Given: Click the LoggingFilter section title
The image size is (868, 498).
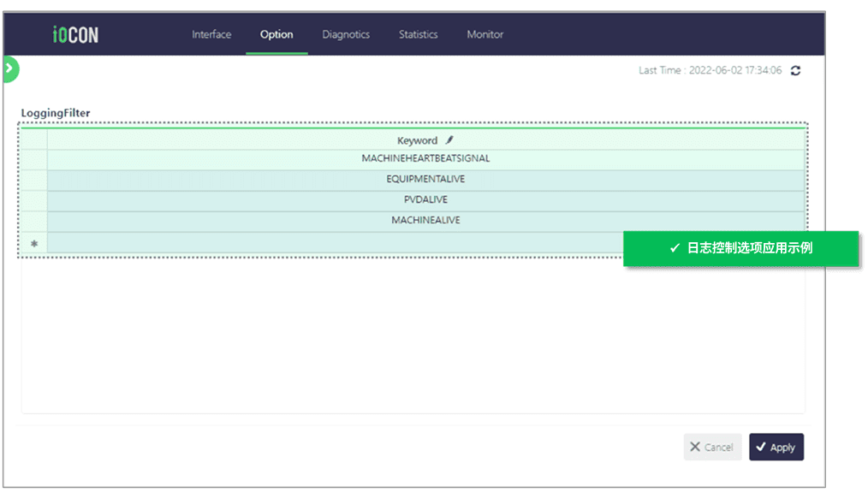Looking at the screenshot, I should click(56, 113).
